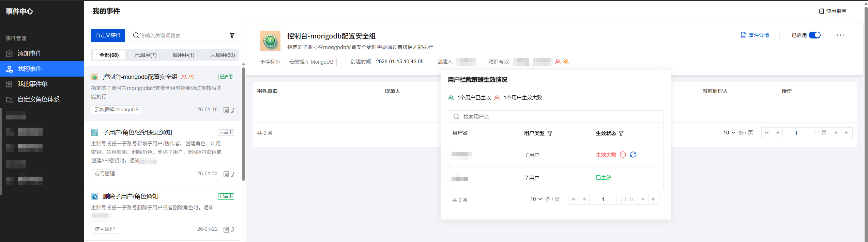This screenshot has width=868, height=242.
Task: Expand main table page size dropdown
Action: point(729,133)
